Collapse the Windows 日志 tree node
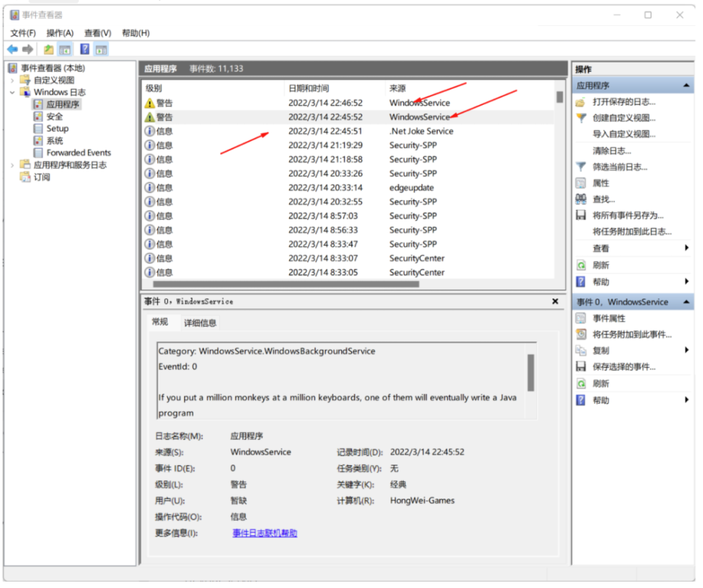Image resolution: width=703 pixels, height=588 pixels. click(x=12, y=93)
